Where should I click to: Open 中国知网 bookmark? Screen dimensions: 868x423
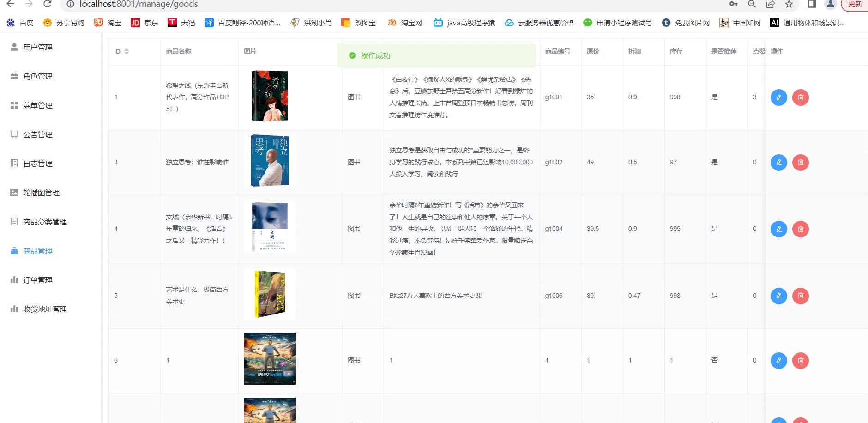click(x=740, y=23)
